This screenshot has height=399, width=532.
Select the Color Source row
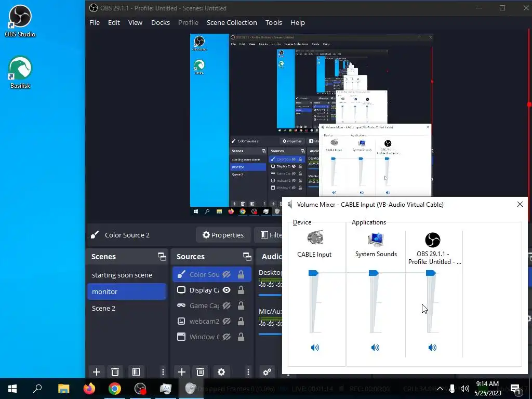pos(212,274)
